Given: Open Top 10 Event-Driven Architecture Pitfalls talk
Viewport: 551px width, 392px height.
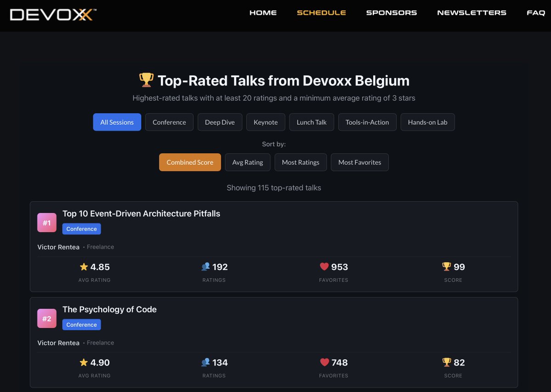Looking at the screenshot, I should (x=141, y=213).
